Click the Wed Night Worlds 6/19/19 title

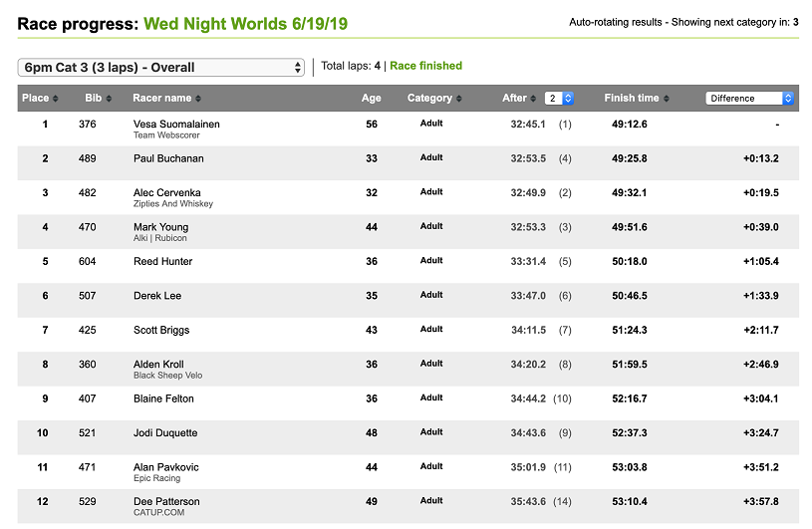pos(246,23)
